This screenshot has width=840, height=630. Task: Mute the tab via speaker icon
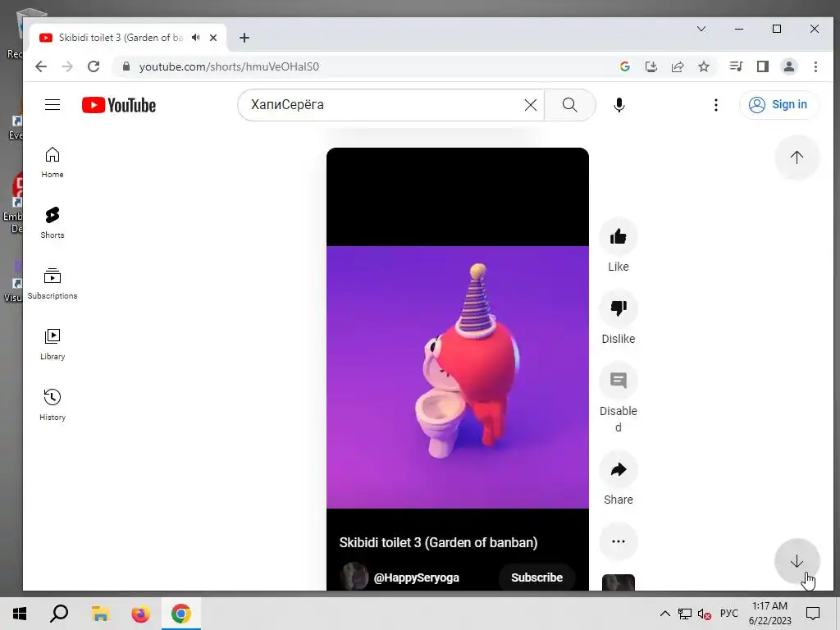[195, 38]
